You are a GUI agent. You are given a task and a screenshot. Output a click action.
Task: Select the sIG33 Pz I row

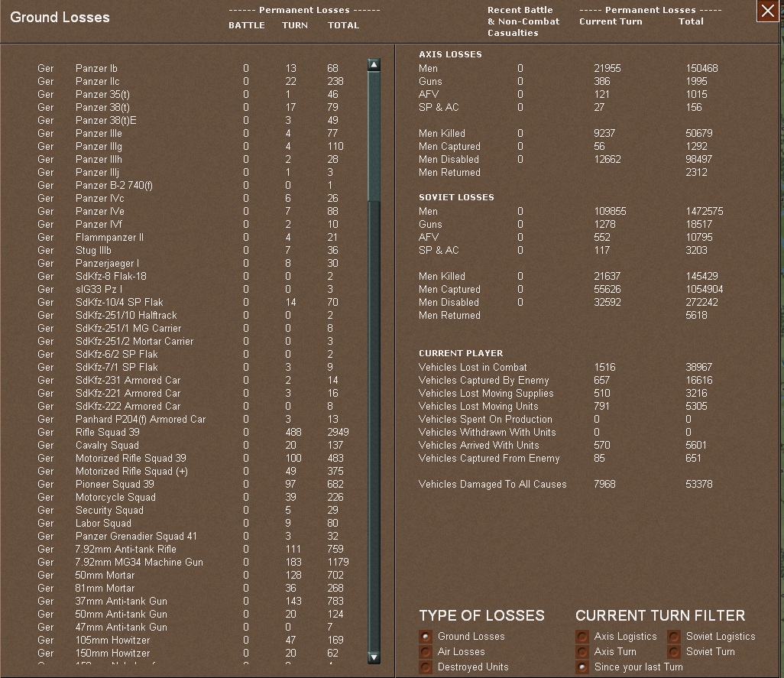[193, 290]
